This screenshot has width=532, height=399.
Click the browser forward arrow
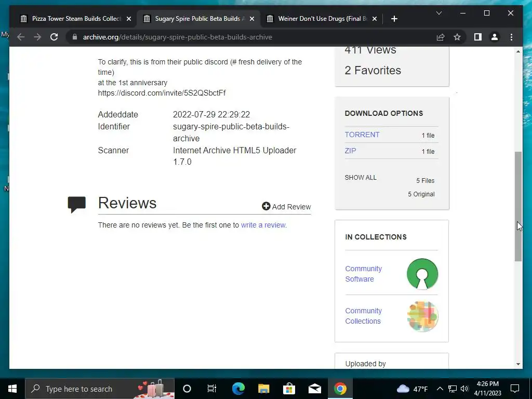pyautogui.click(x=37, y=37)
